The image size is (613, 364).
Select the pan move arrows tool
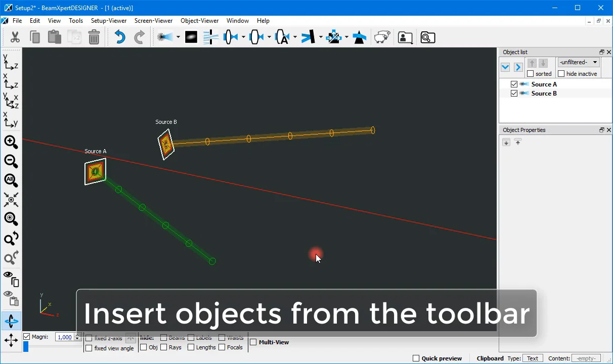(x=11, y=340)
